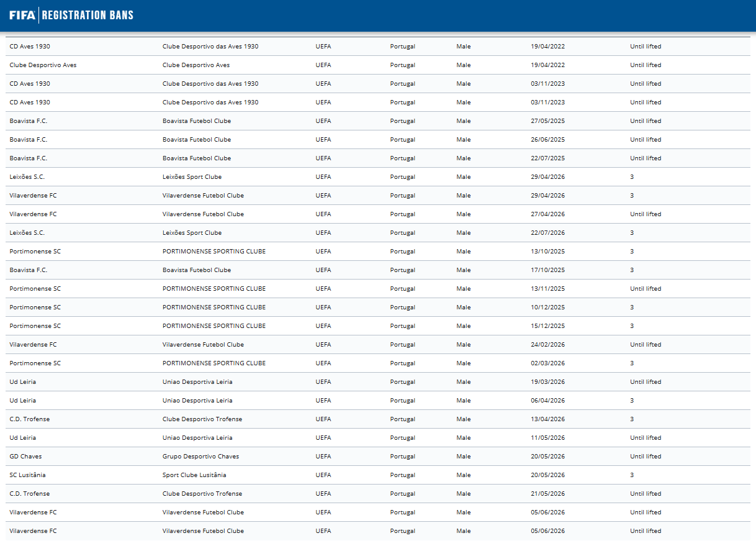Image resolution: width=756 pixels, height=551 pixels.
Task: Click the date 10/12/2025
Action: tap(548, 307)
